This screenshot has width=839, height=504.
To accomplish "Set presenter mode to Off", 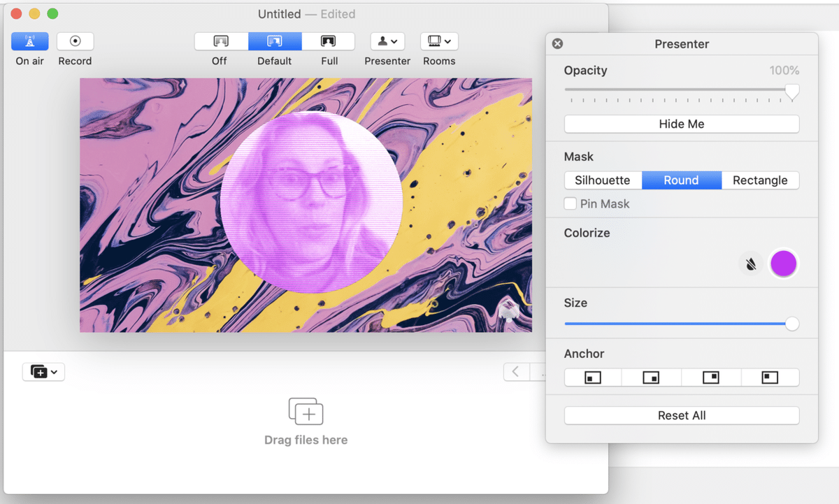I will coord(221,41).
